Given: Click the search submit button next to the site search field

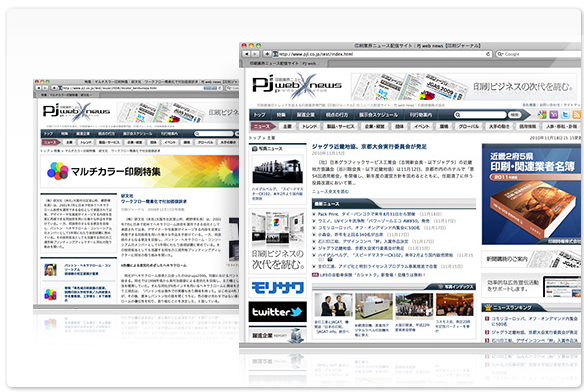Looking at the screenshot, I should 515,115.
